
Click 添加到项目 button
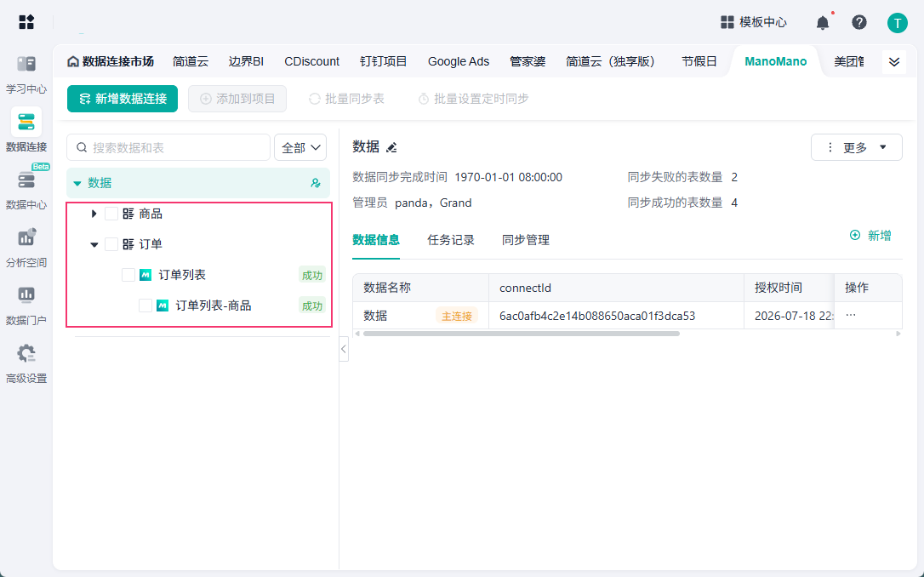point(237,99)
